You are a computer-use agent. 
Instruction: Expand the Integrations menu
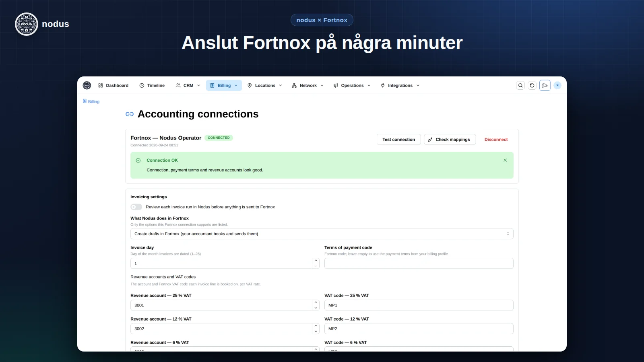pos(400,85)
